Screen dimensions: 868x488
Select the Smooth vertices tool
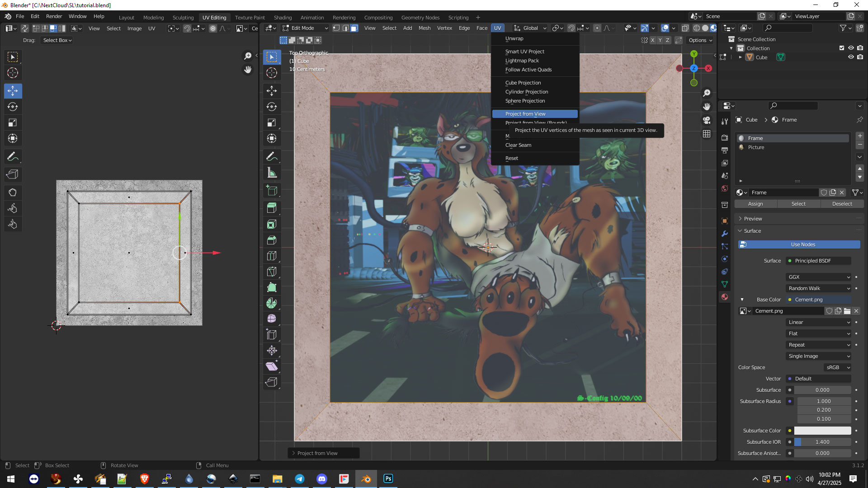[x=272, y=319]
